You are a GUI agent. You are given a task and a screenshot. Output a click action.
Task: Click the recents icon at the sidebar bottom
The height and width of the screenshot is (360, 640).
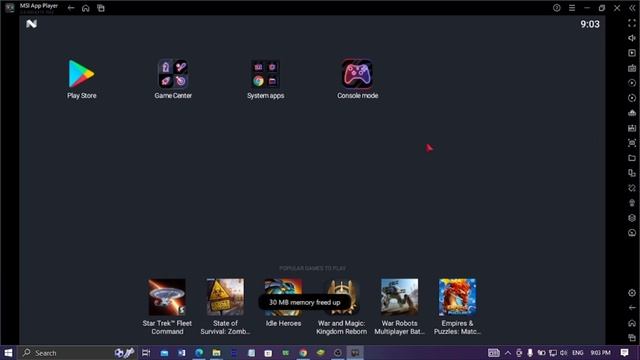pos(632,338)
